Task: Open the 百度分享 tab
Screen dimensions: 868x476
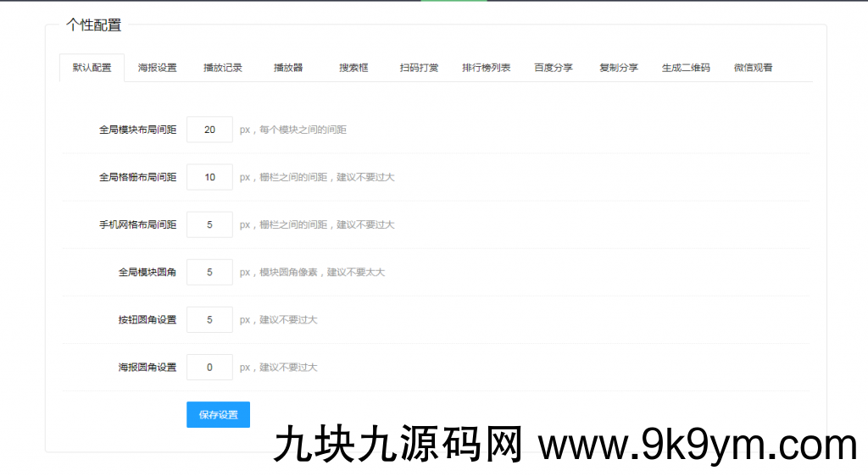Action: (554, 68)
